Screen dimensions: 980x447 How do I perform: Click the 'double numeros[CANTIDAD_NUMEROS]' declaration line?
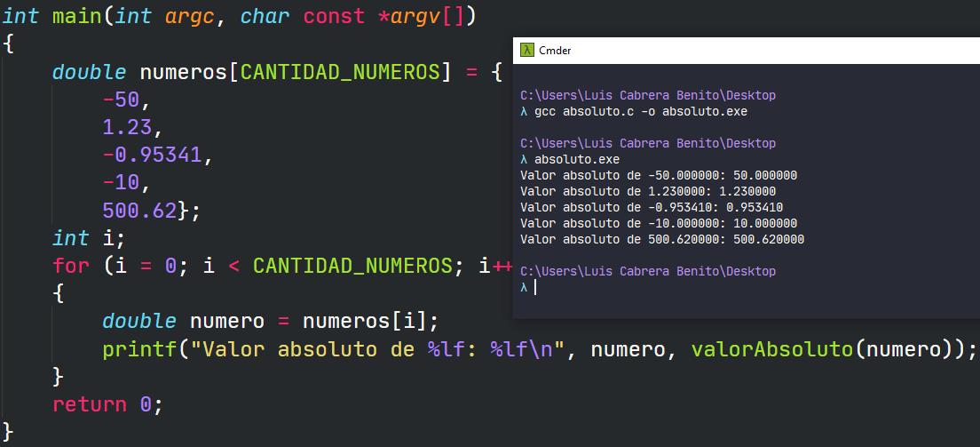[x=278, y=73]
